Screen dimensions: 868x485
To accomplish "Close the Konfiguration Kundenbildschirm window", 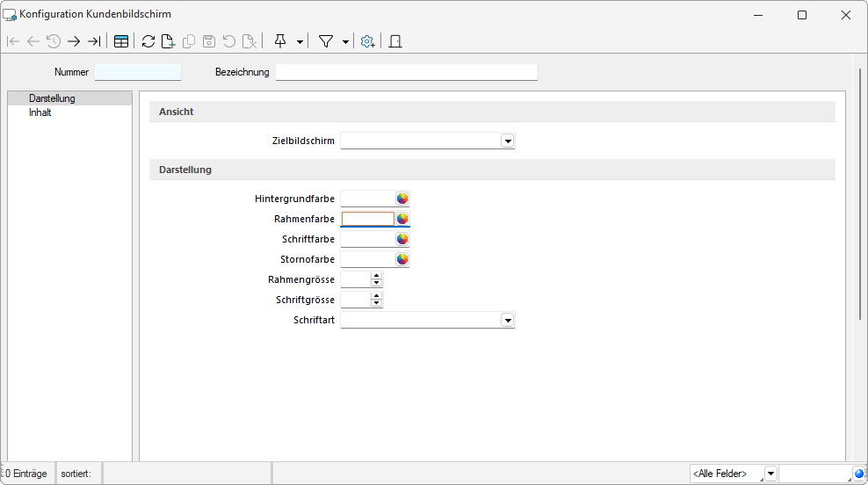I will coord(846,15).
